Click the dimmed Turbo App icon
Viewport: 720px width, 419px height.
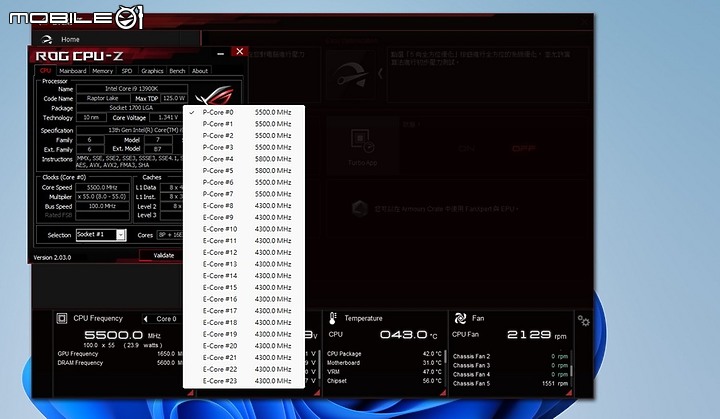[x=362, y=141]
